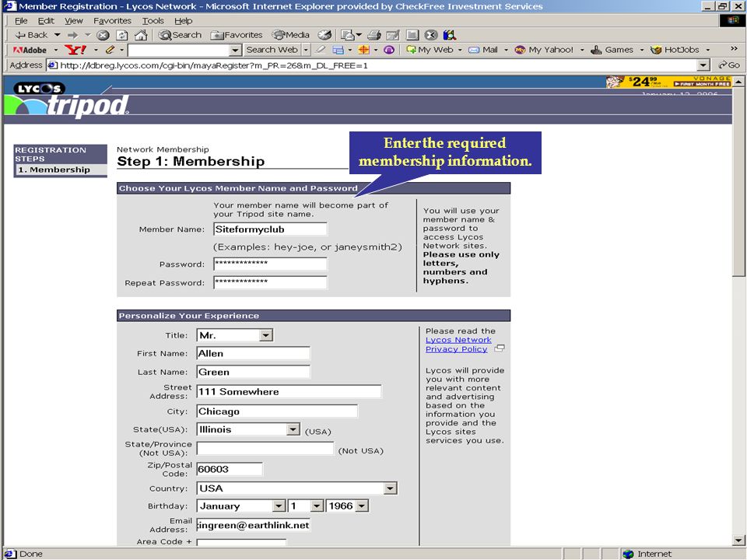Click the First Name field with Allen
The image size is (747, 560).
(253, 353)
